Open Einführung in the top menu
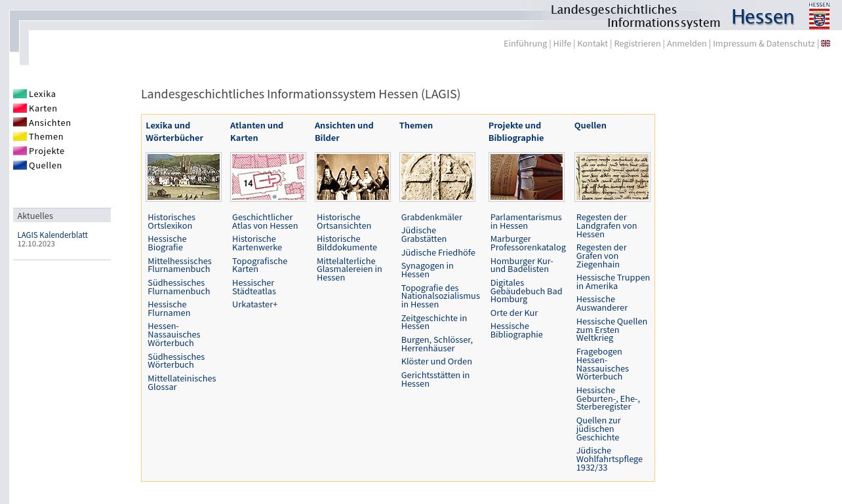The width and height of the screenshot is (842, 504). click(525, 43)
